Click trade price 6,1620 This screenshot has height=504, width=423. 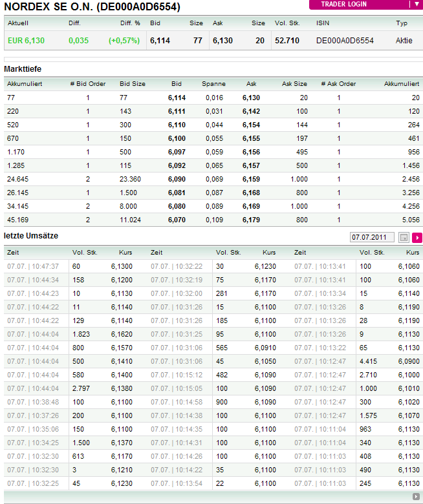point(122,334)
